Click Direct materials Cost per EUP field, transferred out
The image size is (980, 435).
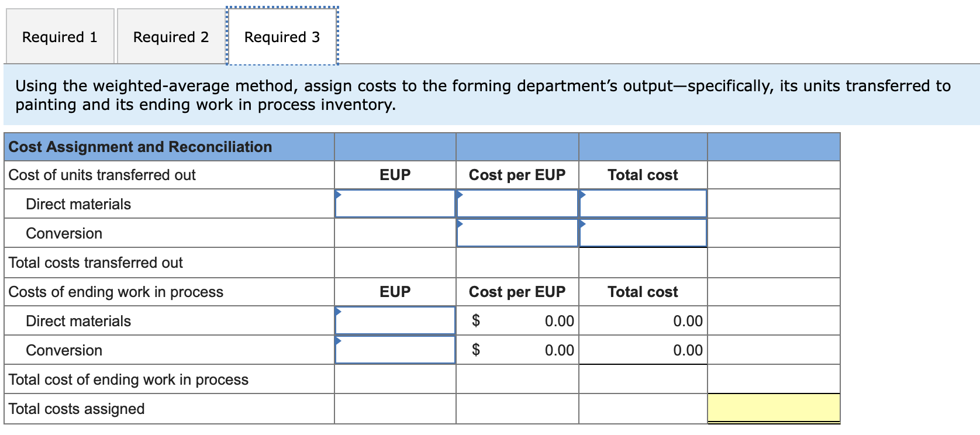coord(517,203)
